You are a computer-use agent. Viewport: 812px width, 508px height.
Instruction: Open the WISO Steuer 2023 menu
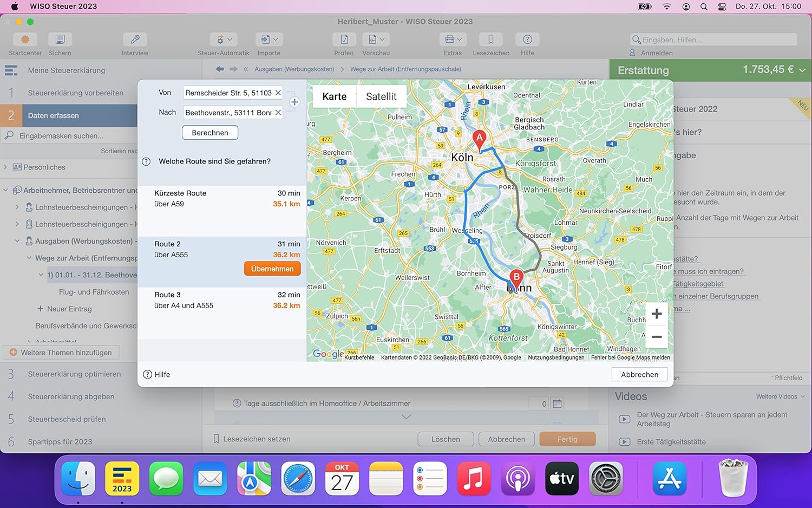coord(63,6)
